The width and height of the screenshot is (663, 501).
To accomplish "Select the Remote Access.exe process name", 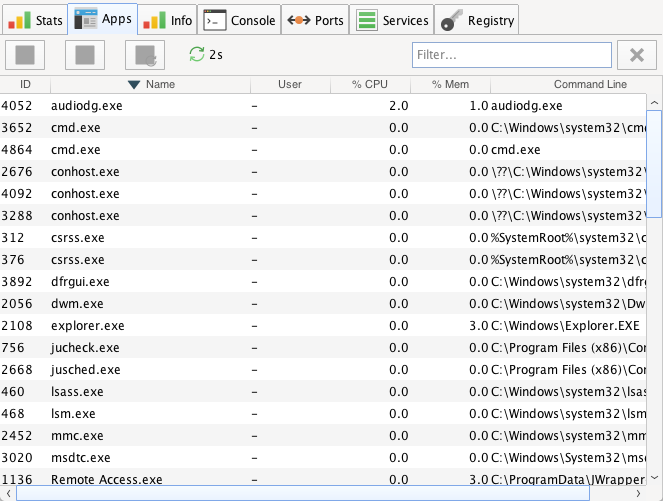I will point(107,479).
